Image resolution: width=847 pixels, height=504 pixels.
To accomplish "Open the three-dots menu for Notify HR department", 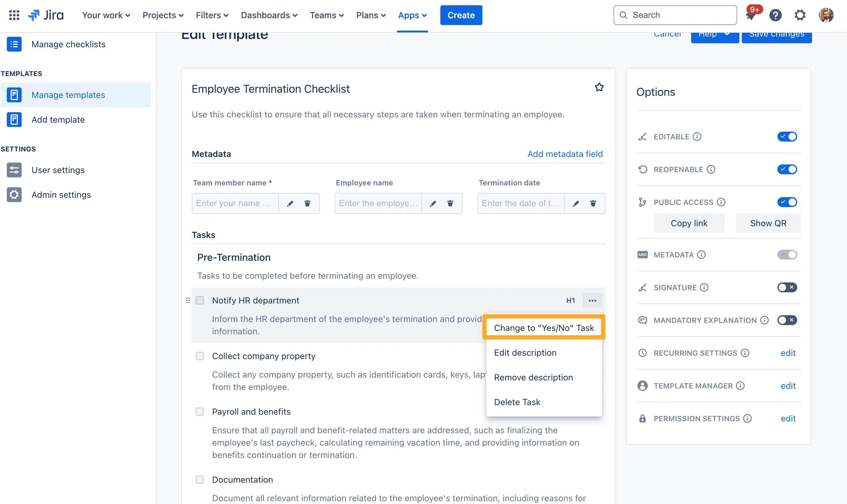I will point(592,301).
